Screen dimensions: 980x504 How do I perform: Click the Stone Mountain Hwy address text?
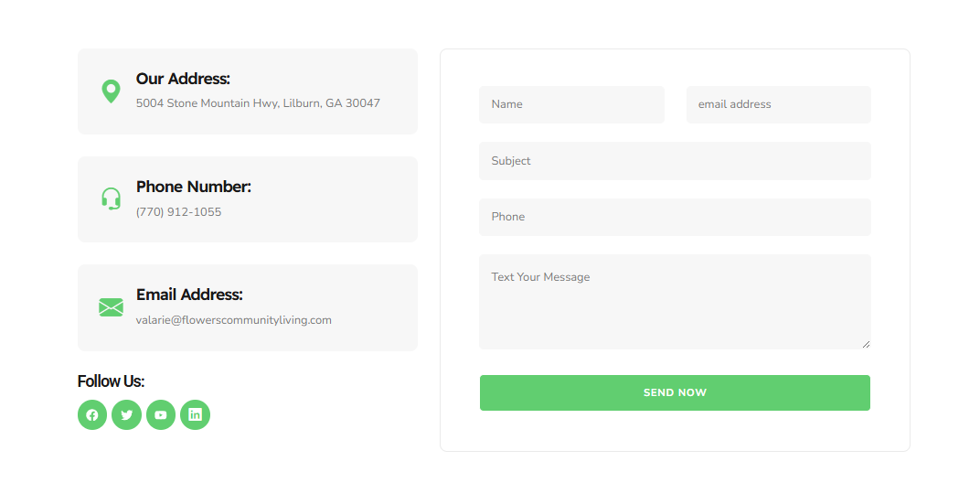coord(258,103)
